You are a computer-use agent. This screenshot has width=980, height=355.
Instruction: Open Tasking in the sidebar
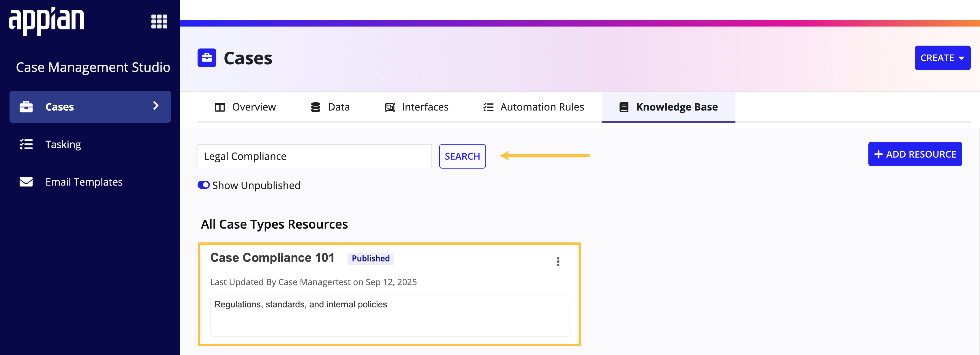(x=90, y=144)
